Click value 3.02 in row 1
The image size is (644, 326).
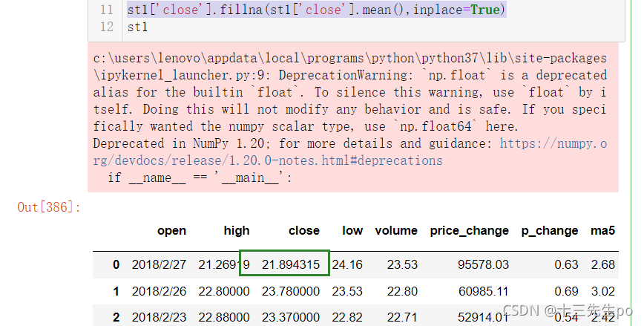coord(603,291)
